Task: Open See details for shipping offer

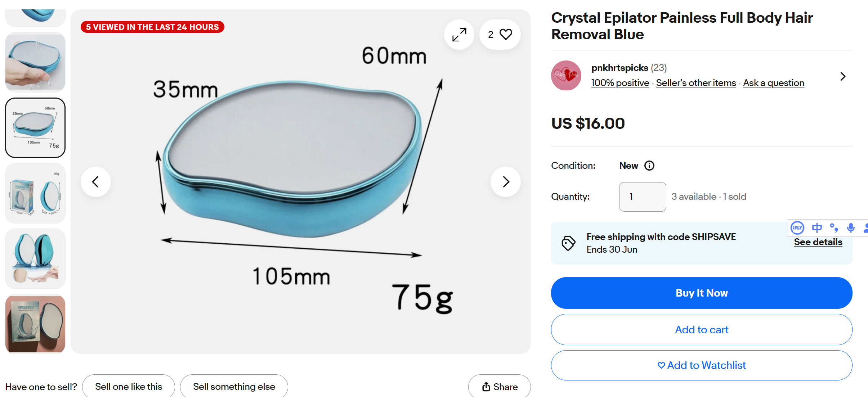Action: (x=818, y=242)
